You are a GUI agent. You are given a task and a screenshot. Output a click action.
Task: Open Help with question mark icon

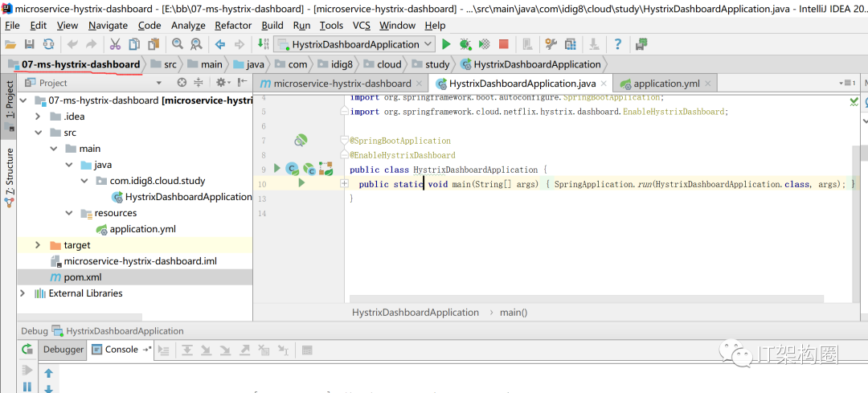click(x=618, y=44)
